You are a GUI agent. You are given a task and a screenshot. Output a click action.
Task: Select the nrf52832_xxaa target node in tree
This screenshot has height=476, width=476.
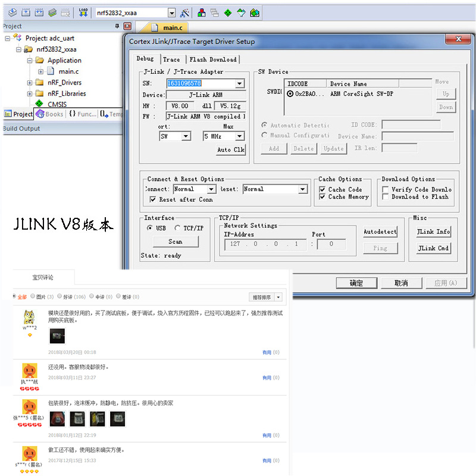click(57, 49)
